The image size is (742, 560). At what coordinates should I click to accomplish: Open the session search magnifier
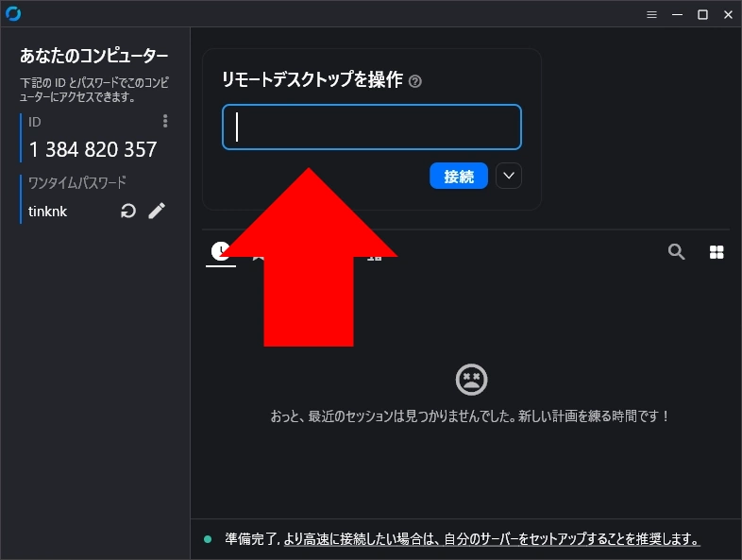coord(676,252)
